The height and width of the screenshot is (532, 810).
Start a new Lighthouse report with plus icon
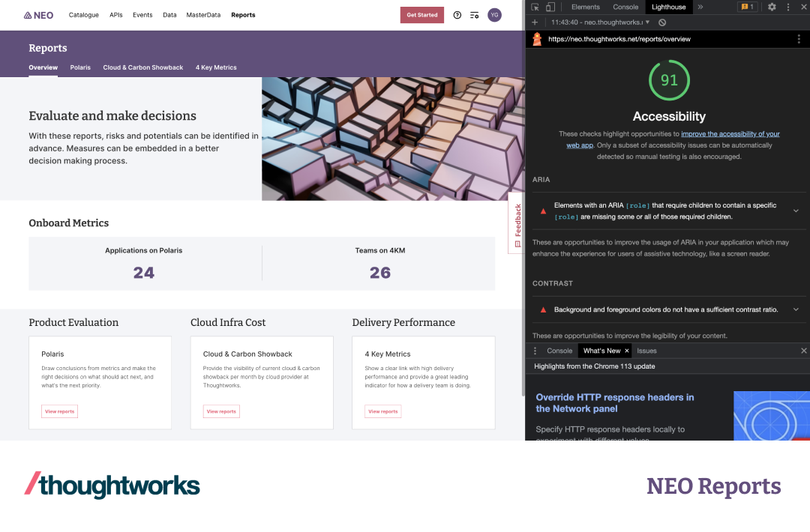pyautogui.click(x=535, y=22)
